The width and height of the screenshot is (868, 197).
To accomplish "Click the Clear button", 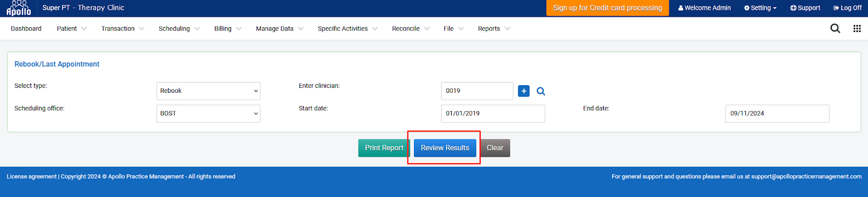I will click(x=495, y=148).
